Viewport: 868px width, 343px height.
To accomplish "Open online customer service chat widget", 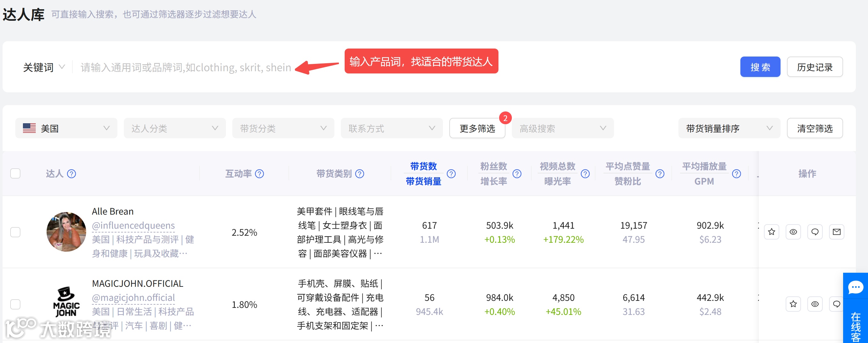I will 855,308.
